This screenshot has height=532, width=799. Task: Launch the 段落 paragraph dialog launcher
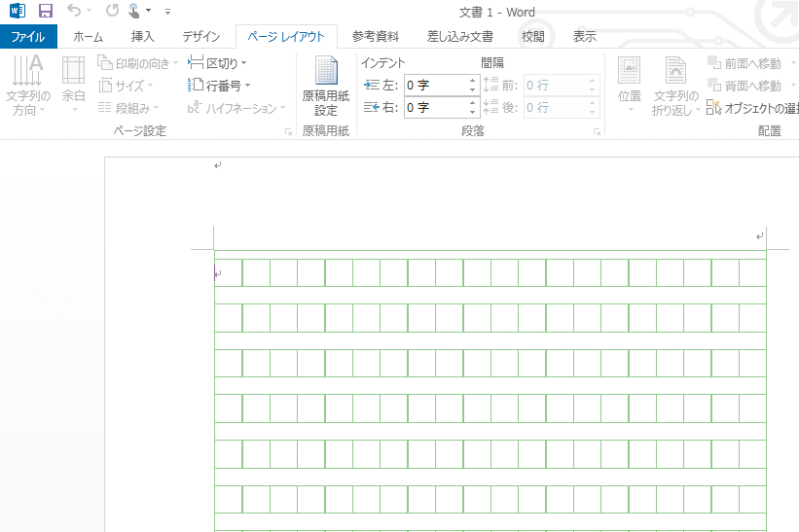(597, 132)
